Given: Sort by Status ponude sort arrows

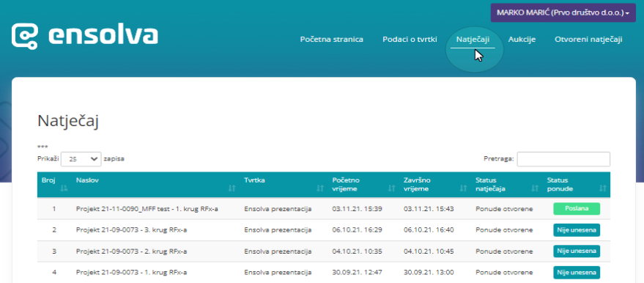Looking at the screenshot, I should (x=602, y=188).
